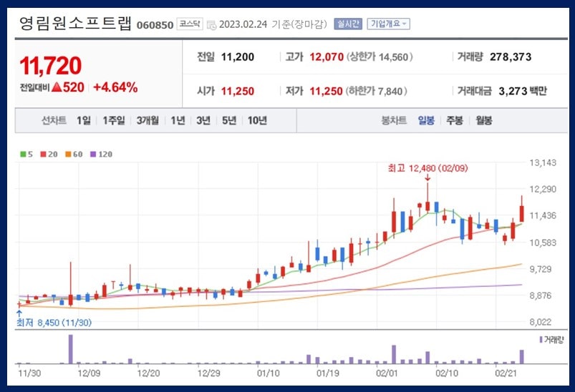Click the red up-triangle beside 520
This screenshot has width=575, height=392.
(57, 87)
